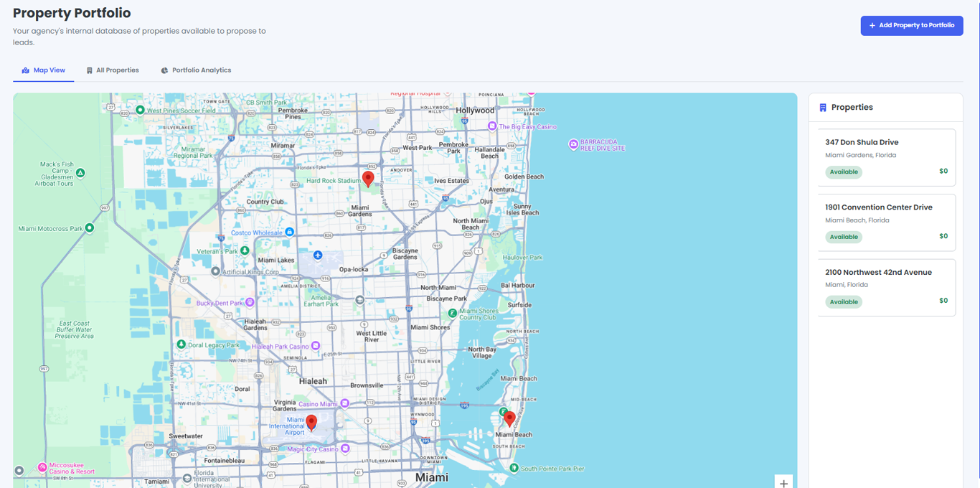Click the Opa-locka label on map

(354, 269)
